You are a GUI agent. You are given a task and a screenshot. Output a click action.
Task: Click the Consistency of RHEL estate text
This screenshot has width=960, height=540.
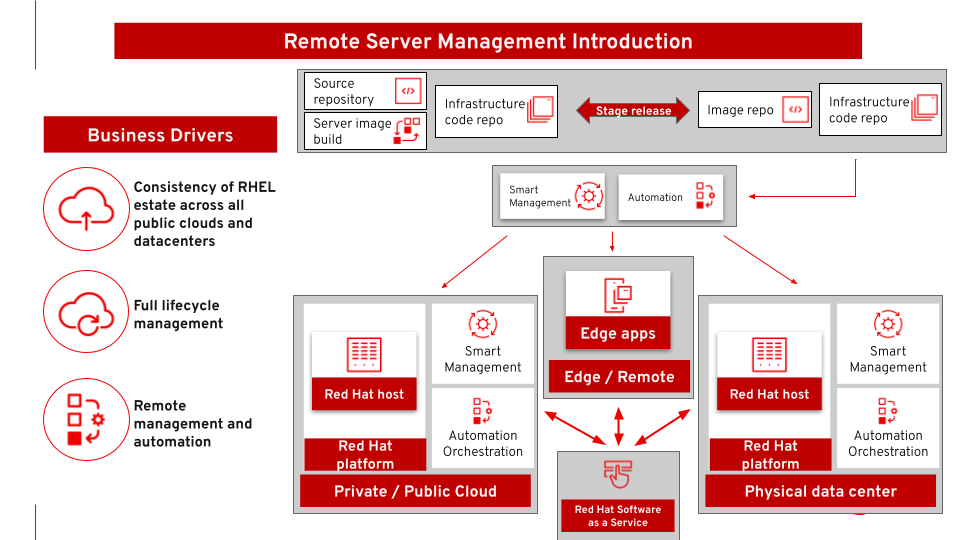tap(204, 214)
